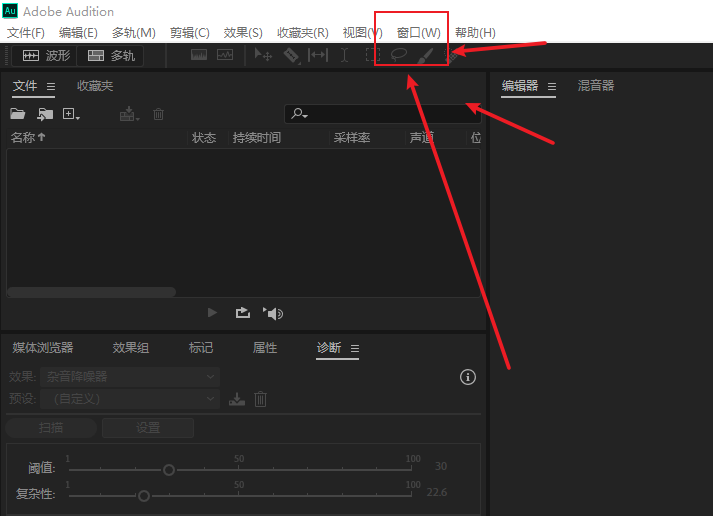Toggle Loop Playback in Files panel

pos(242,313)
